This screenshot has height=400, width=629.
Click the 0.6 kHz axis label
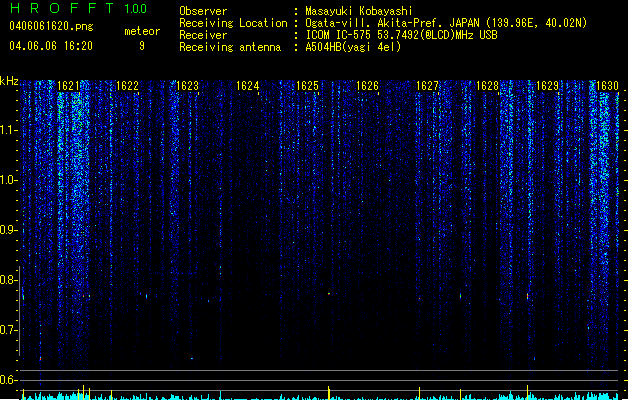[7, 380]
